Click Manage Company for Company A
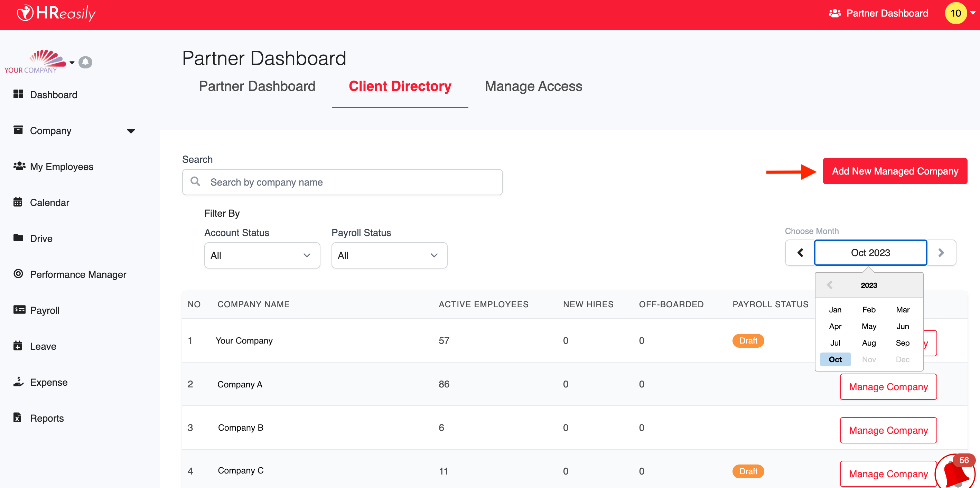The image size is (980, 488). point(888,387)
